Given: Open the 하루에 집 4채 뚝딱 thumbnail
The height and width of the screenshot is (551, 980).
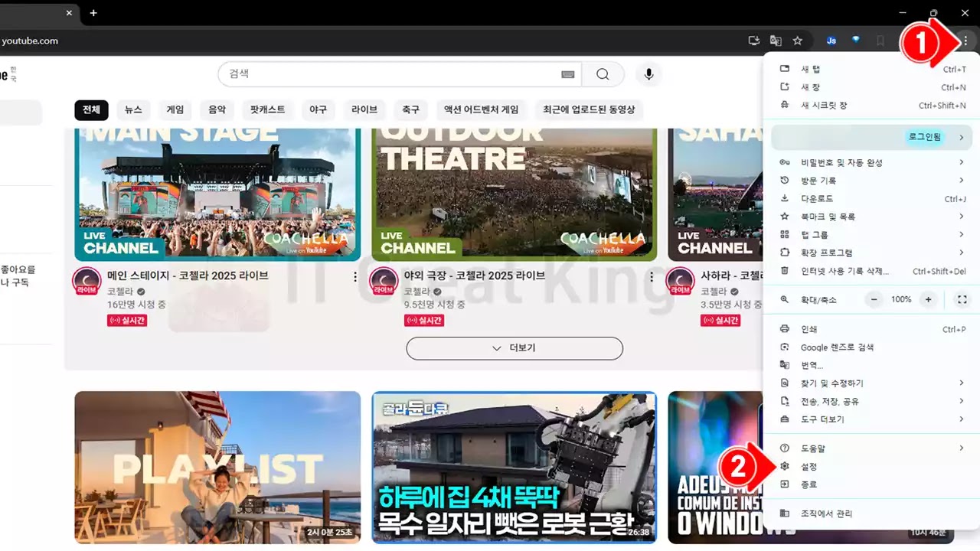Looking at the screenshot, I should click(x=514, y=468).
